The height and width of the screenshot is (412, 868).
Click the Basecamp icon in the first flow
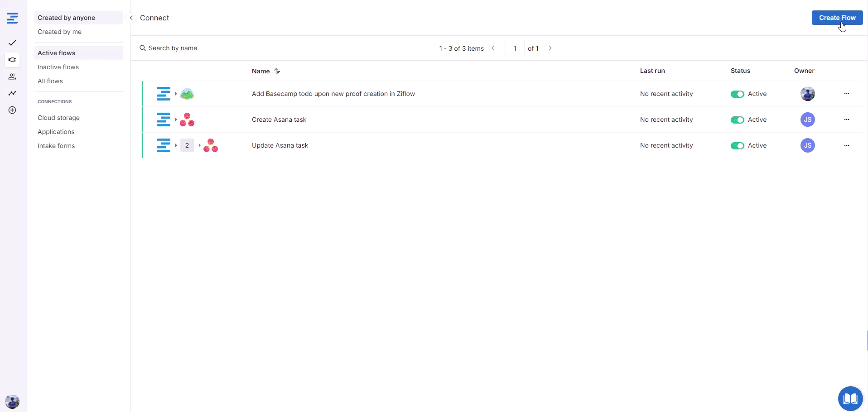click(187, 94)
